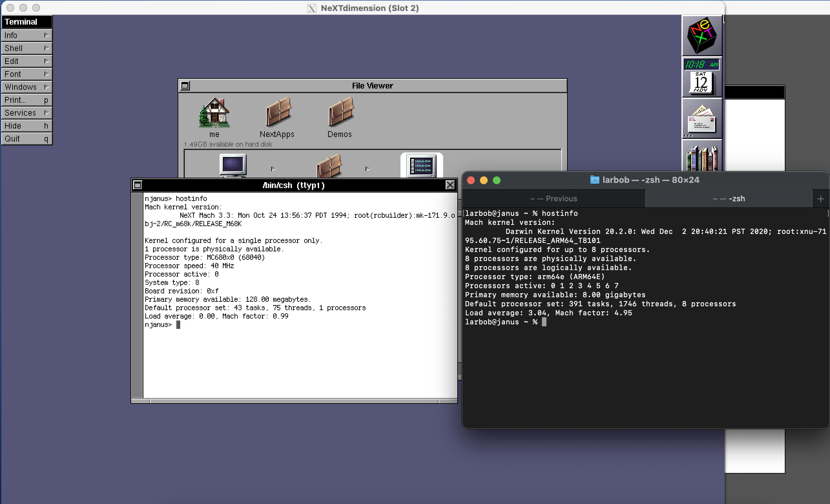Click the calendar clock dock tile

[702, 78]
